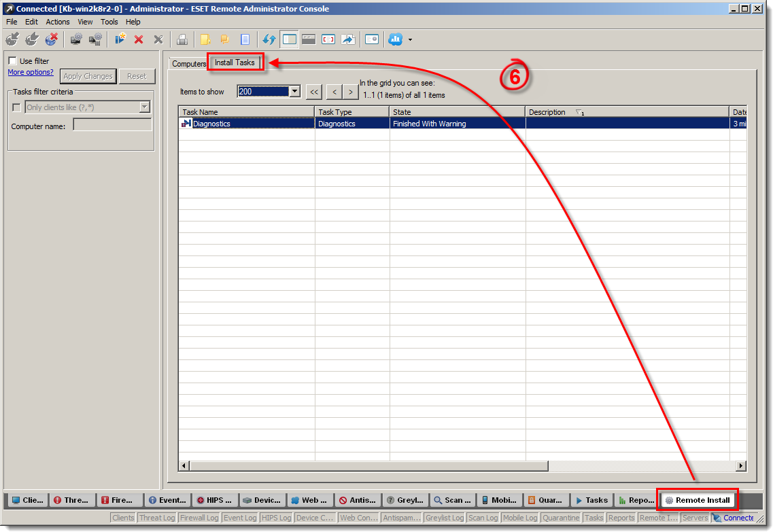Screen dimensions: 773x532
Task: Click the grid scrollbar left arrow
Action: pos(184,465)
